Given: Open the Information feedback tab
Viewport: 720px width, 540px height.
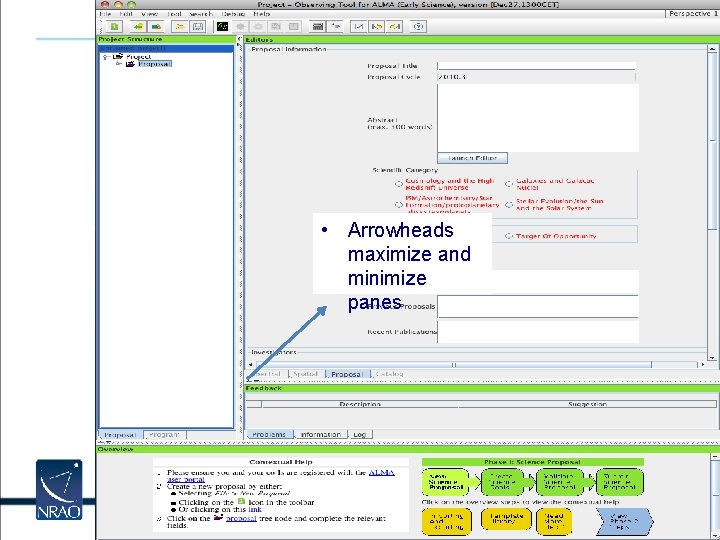Looking at the screenshot, I should tap(321, 434).
